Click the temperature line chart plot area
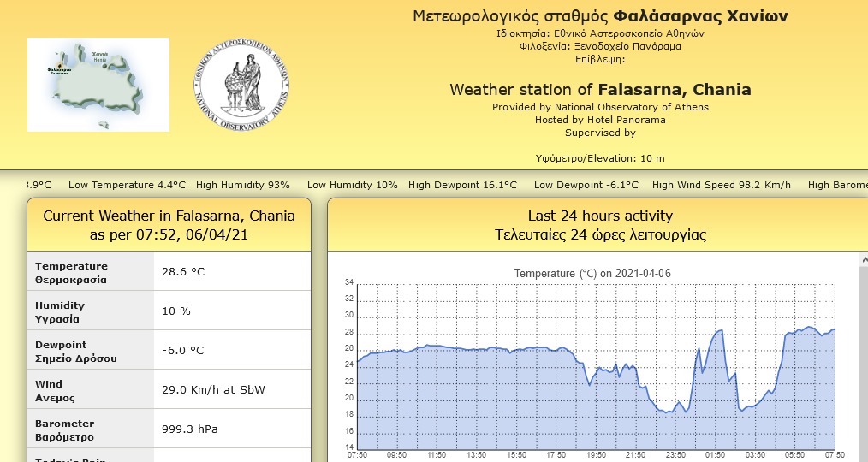This screenshot has width=868, height=462. point(596,367)
